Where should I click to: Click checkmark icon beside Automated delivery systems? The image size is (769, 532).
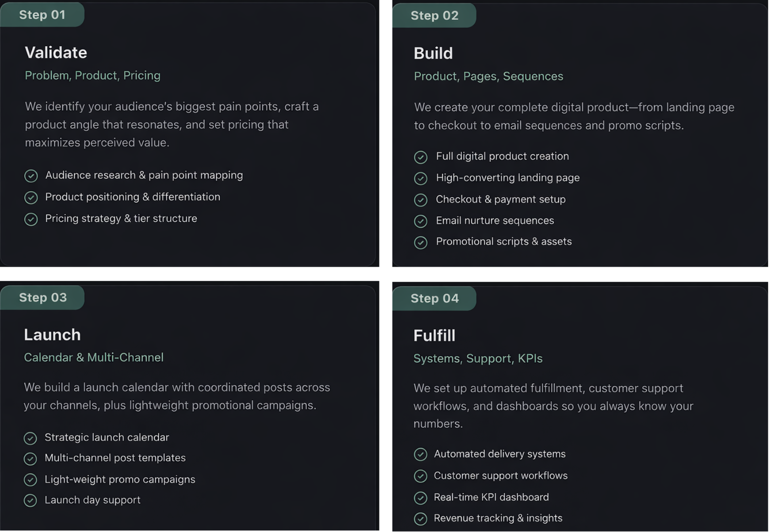pos(420,454)
